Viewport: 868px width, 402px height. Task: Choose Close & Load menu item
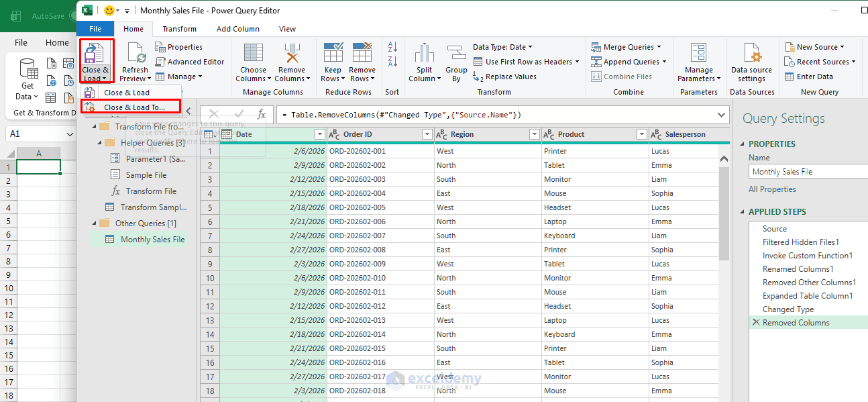[131, 93]
